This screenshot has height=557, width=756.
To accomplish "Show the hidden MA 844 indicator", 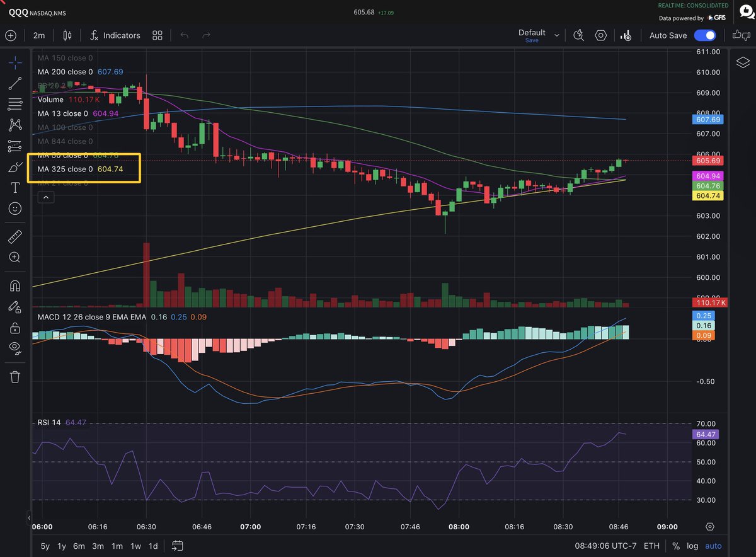I will (65, 141).
